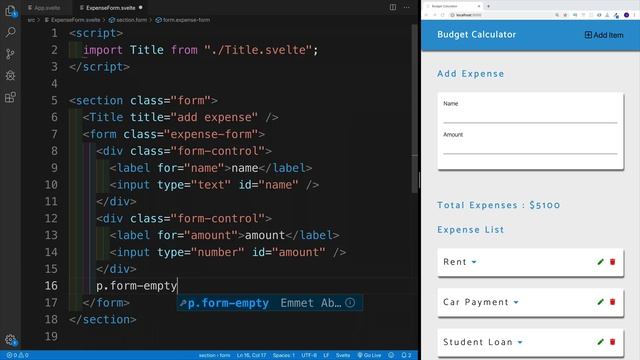
Task: Click the Add Item plus icon
Action: [x=588, y=35]
